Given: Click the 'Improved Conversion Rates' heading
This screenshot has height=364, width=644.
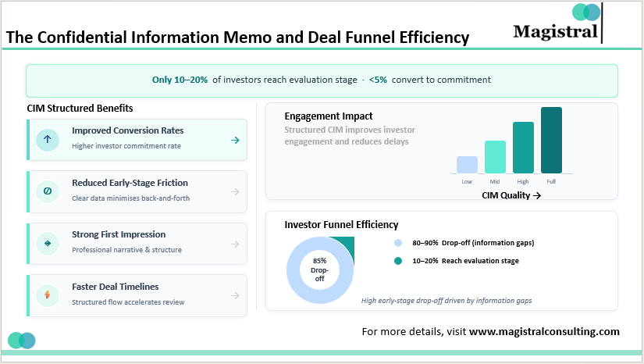Looking at the screenshot, I should click(x=128, y=130).
